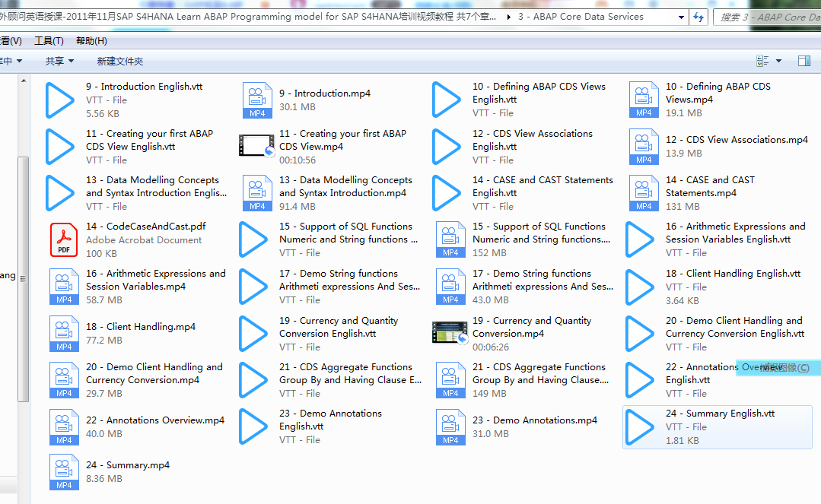Image resolution: width=821 pixels, height=504 pixels.
Task: Select file name '23 - Demo Annotations.mp4'
Action: [535, 420]
